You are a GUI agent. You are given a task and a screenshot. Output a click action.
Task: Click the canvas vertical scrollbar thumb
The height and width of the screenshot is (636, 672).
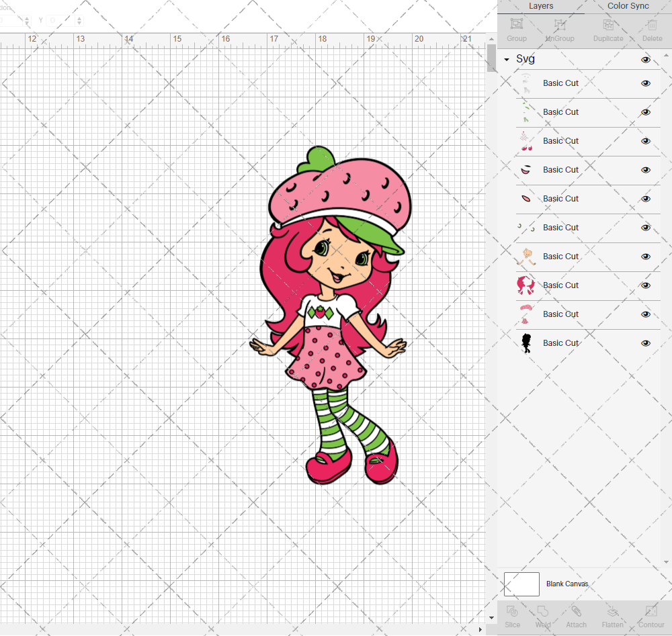click(x=492, y=58)
